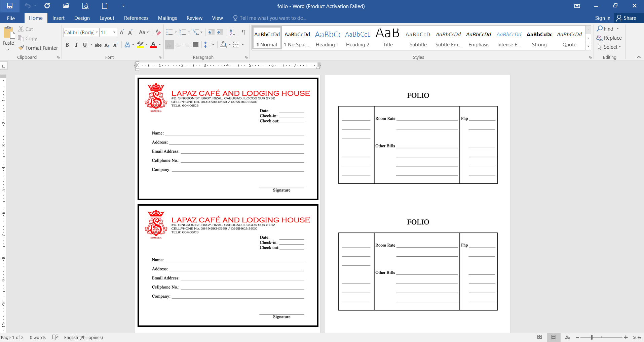Click the Clear All Formatting icon
The height and width of the screenshot is (342, 644).
[x=158, y=32]
